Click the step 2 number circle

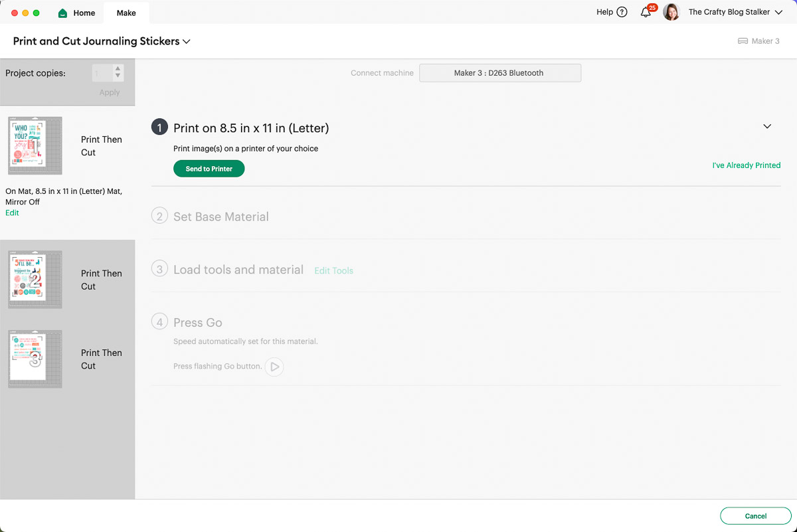(x=159, y=217)
